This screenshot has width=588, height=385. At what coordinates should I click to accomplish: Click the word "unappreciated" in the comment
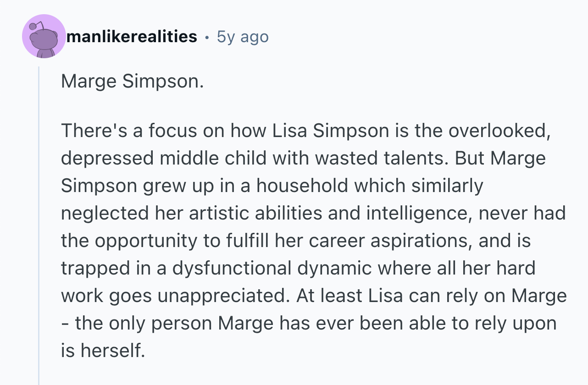coord(222,296)
